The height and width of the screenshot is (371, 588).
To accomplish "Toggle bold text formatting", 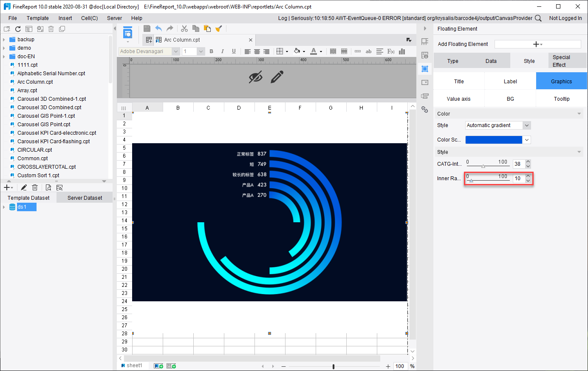I will point(211,51).
